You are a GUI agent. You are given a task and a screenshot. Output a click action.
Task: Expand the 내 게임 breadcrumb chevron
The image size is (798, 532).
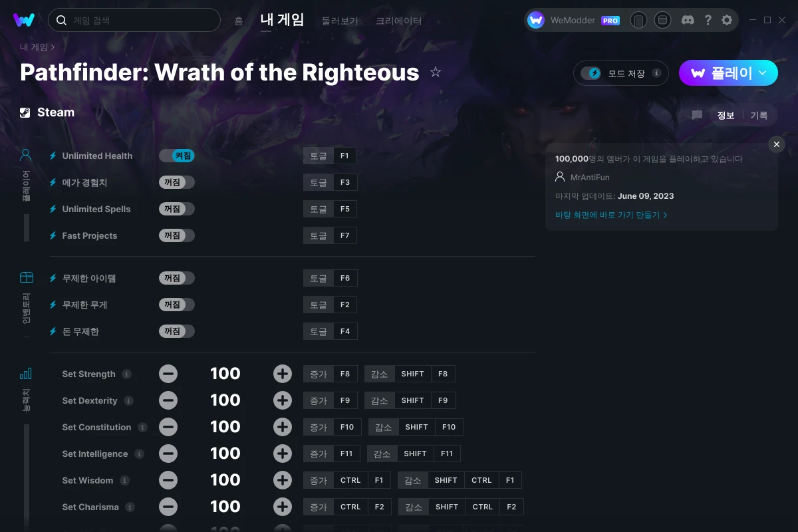click(53, 47)
